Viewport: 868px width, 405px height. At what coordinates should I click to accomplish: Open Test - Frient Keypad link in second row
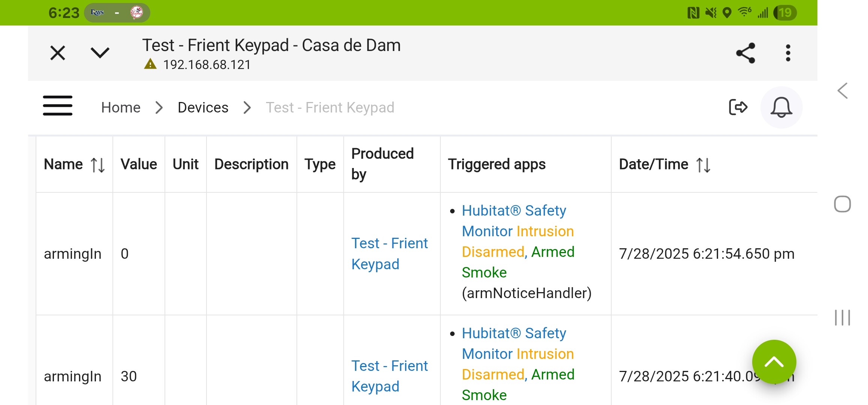(x=389, y=376)
